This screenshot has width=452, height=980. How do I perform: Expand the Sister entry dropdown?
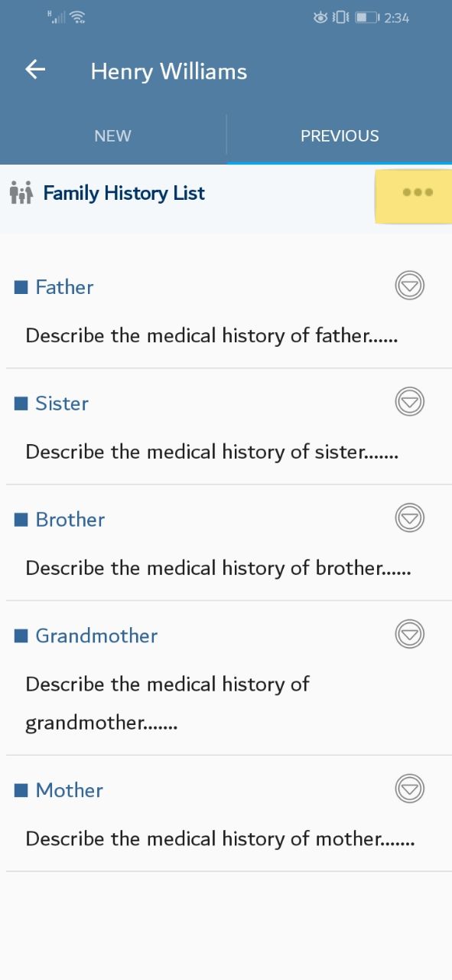(x=410, y=402)
